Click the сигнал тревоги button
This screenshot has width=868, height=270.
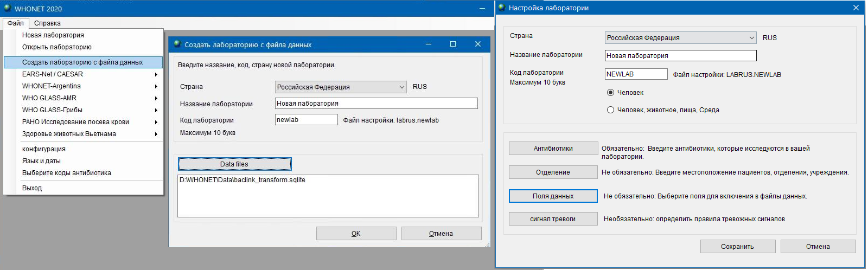(x=553, y=219)
